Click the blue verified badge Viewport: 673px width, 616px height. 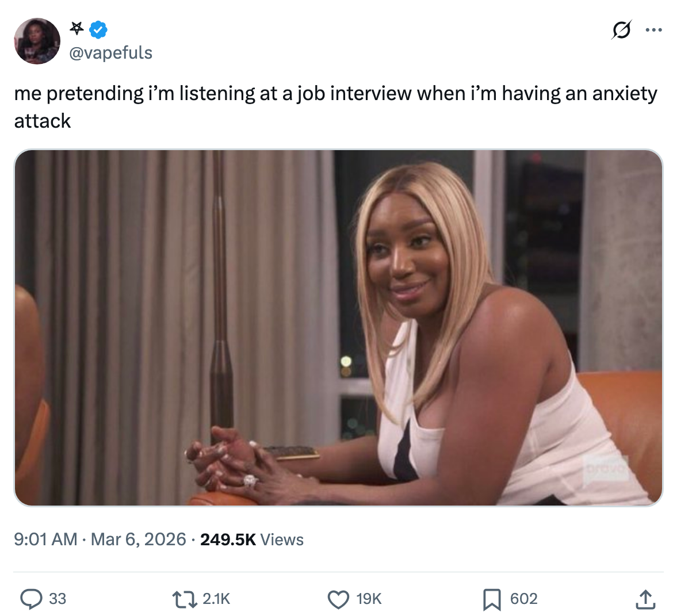click(98, 29)
